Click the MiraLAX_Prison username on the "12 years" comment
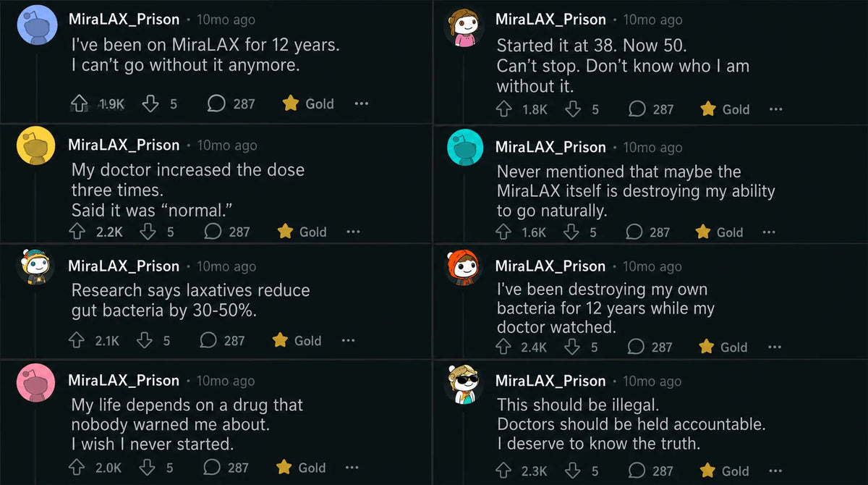Screen dimensions: 868x485 pos(124,20)
